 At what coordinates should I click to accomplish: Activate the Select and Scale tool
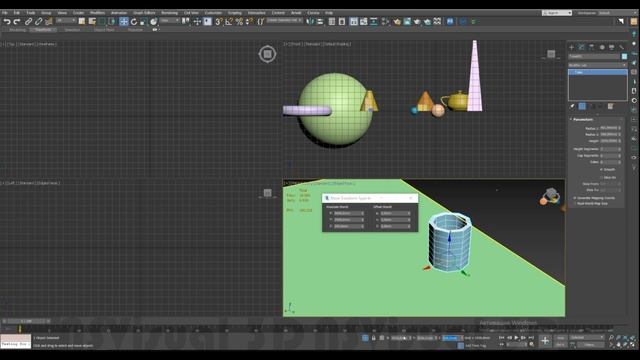[x=143, y=22]
